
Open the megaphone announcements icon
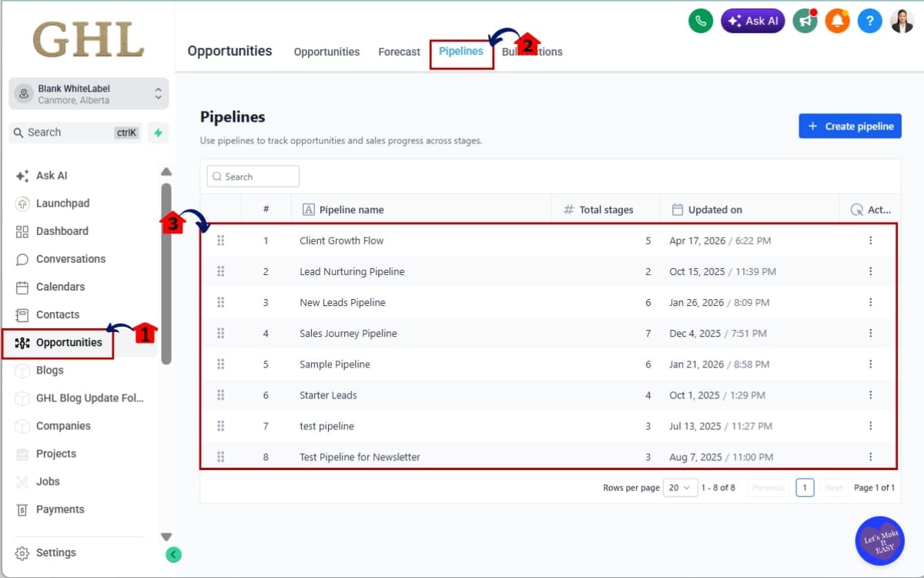(x=805, y=21)
